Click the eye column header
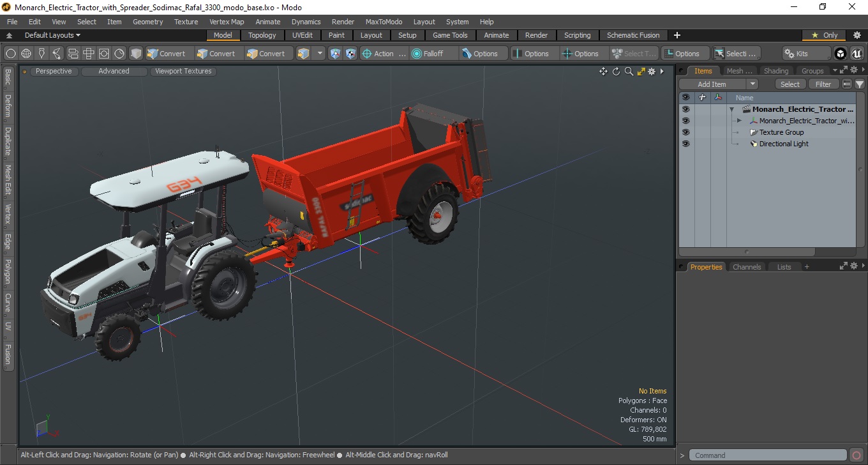Viewport: 868px width, 465px height. coord(685,98)
